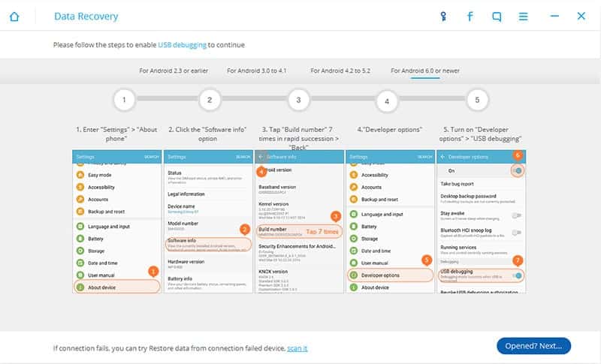Click the 'Enter "Settings" > "About phone"' caption
The width and height of the screenshot is (601, 364).
pos(116,134)
